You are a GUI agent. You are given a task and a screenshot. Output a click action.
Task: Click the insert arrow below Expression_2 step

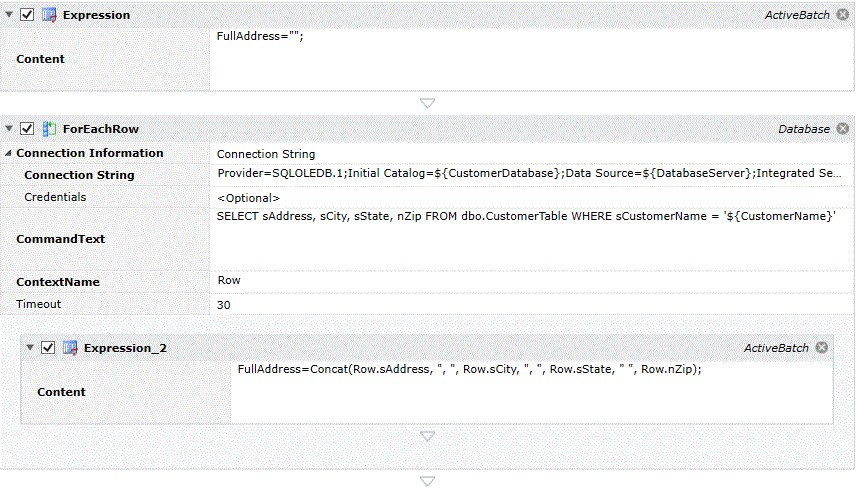(428, 436)
